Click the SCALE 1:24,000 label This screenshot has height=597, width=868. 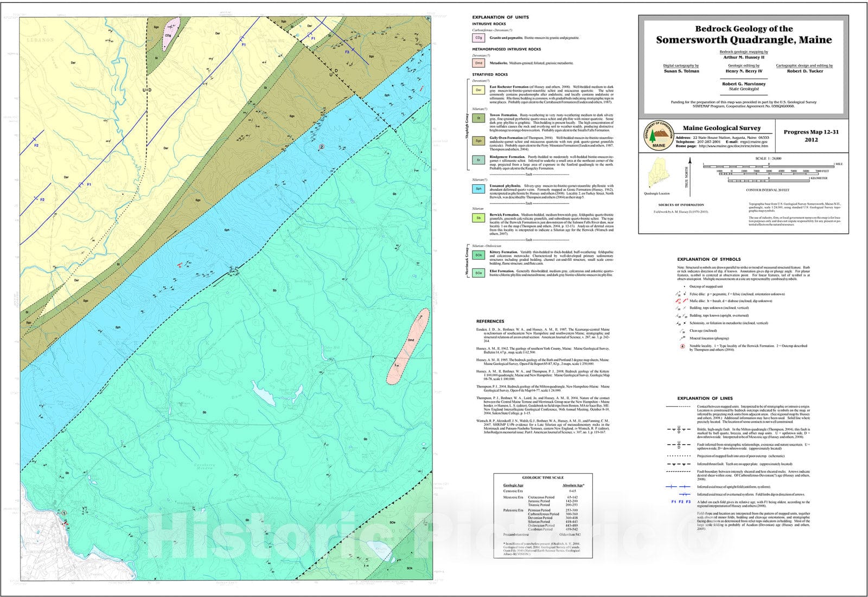(768, 159)
